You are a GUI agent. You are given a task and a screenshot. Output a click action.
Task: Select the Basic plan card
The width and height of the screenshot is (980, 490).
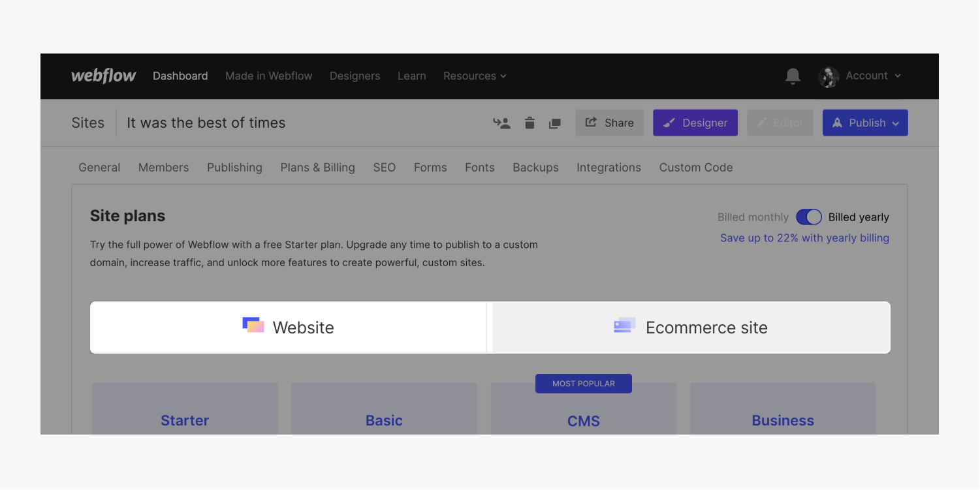coord(384,409)
